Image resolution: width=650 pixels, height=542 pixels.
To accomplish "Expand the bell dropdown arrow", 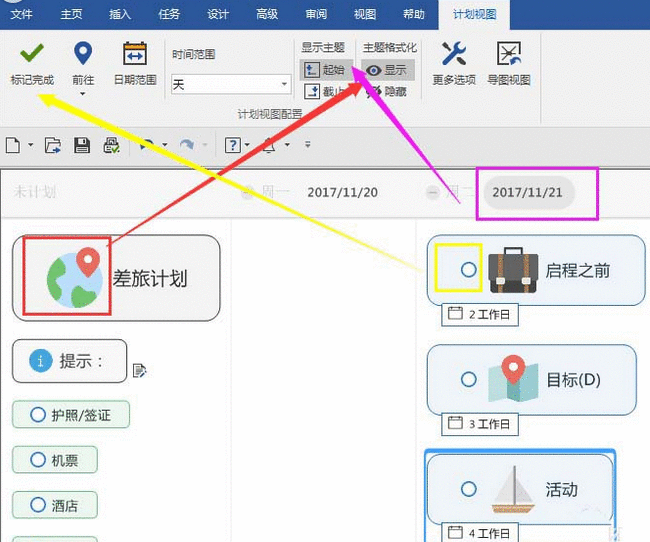I will (x=287, y=145).
